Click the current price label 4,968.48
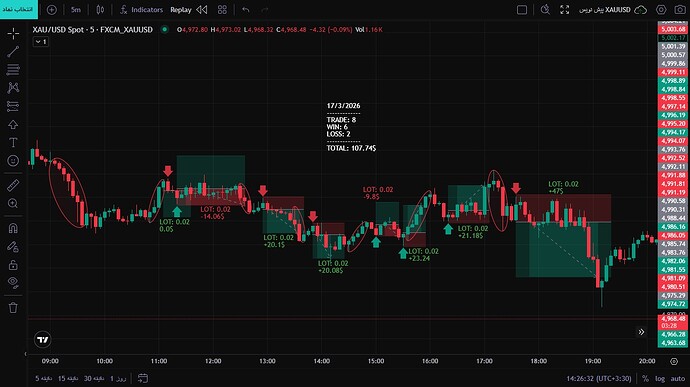This screenshot has height=387, width=690. pyautogui.click(x=673, y=318)
